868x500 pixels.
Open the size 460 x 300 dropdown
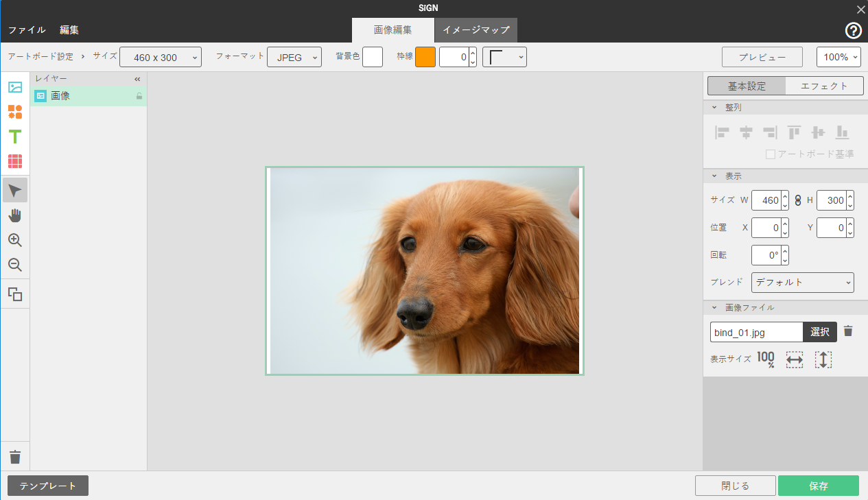point(161,57)
